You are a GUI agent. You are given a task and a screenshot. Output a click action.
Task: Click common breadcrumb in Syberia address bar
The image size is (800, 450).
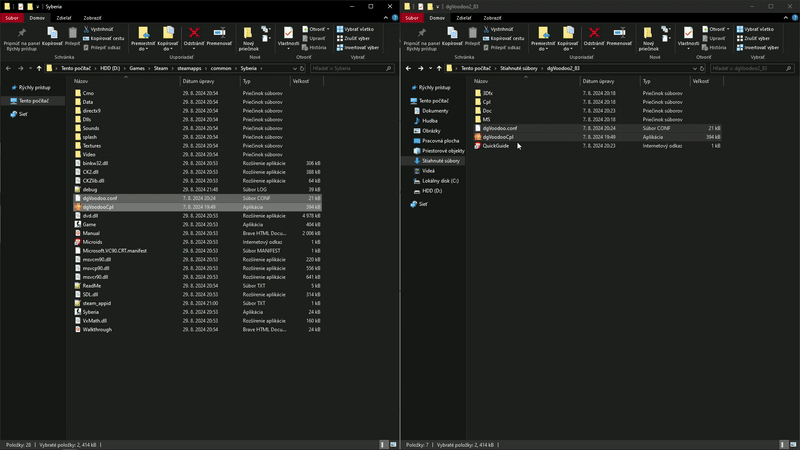coord(221,68)
